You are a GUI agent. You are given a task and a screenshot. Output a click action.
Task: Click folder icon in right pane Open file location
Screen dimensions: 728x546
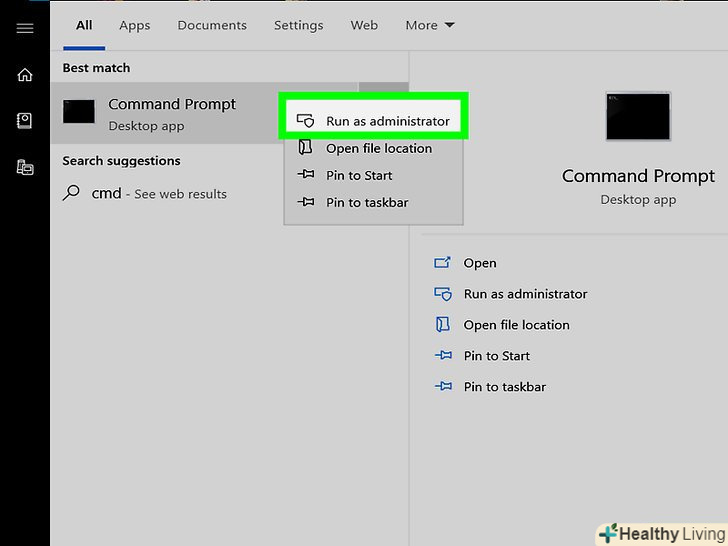coord(442,325)
